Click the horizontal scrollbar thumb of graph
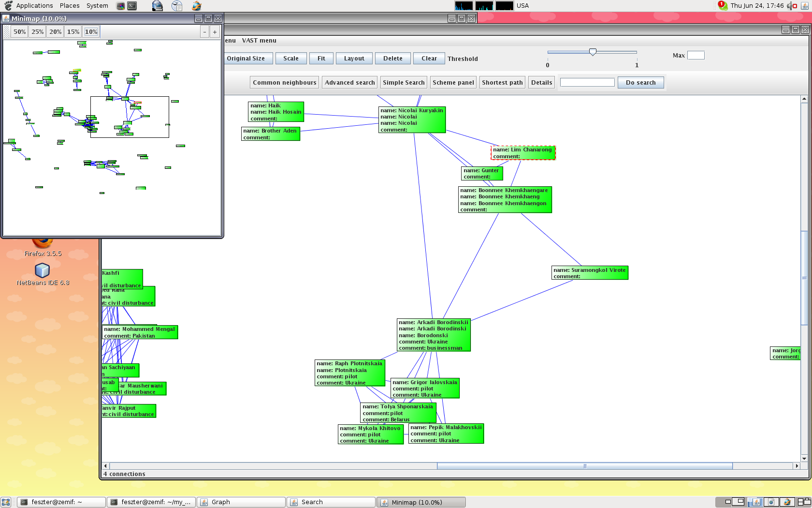The width and height of the screenshot is (812, 508). pos(585,466)
